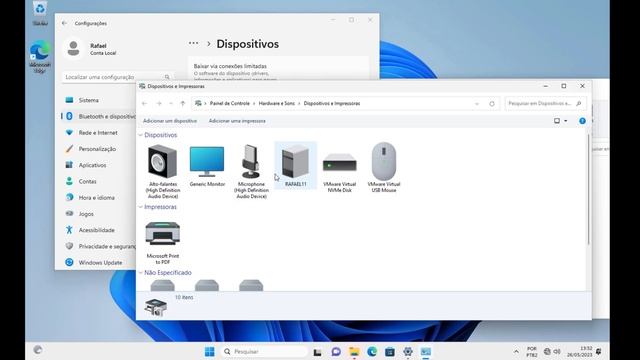
Task: Click the Recycle Bin desktop icon
Action: click(40, 13)
